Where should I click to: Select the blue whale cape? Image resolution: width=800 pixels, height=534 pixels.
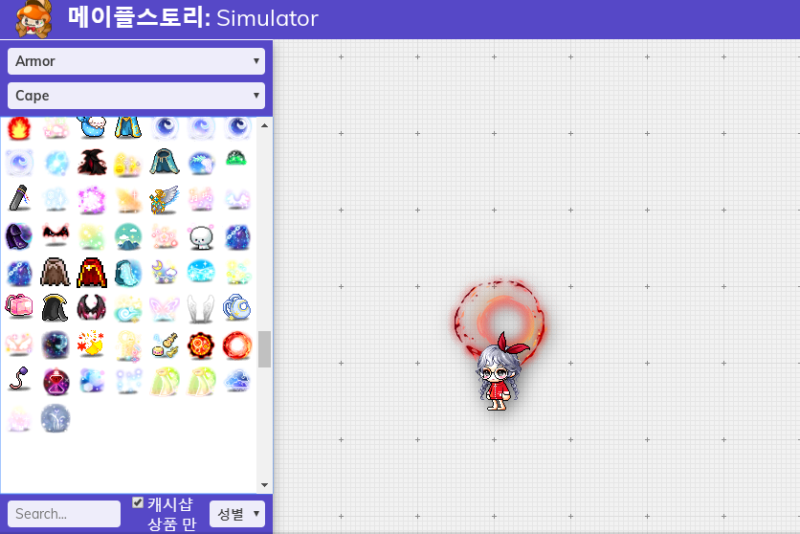[x=92, y=127]
